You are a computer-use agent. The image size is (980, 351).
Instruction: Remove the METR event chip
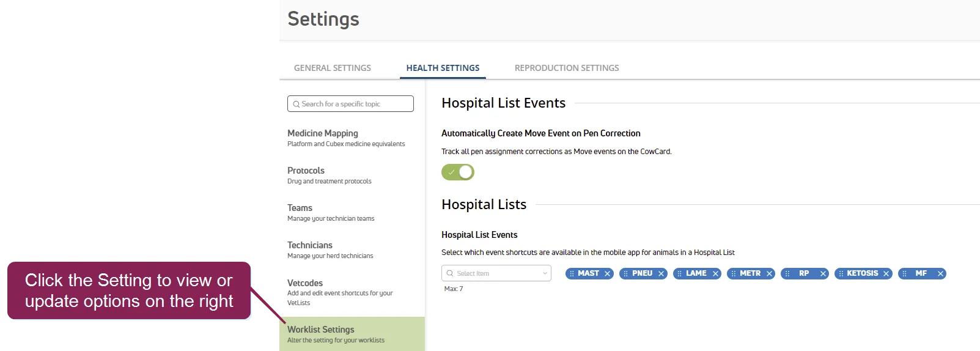[770, 274]
